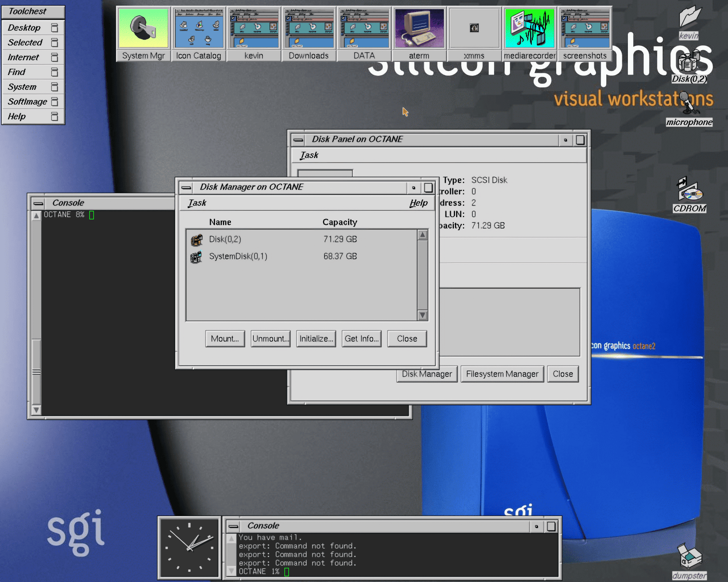Close the Disk Manager dialog with Close button
The height and width of the screenshot is (582, 728).
click(x=407, y=339)
